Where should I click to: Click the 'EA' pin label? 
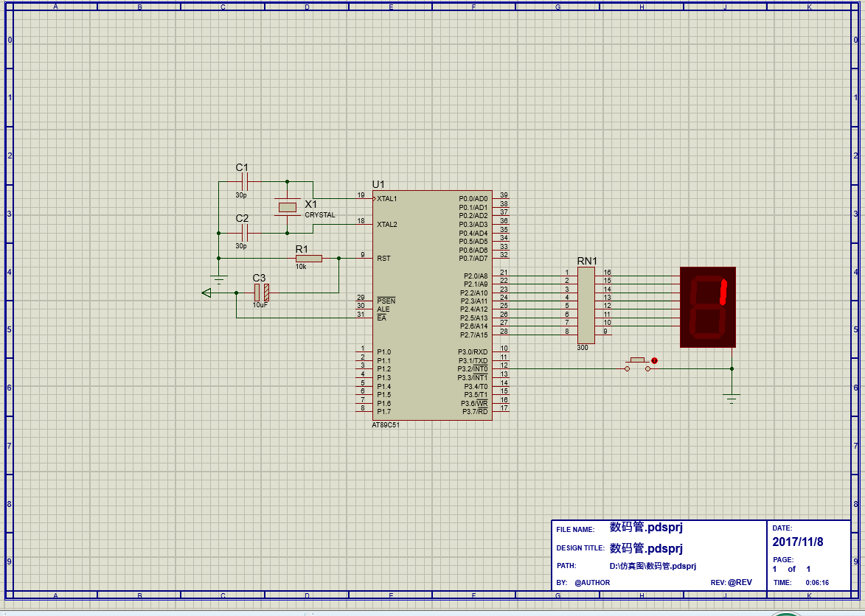[382, 318]
